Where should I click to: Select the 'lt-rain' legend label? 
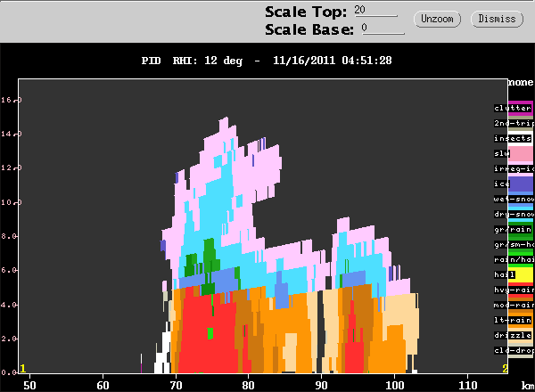pos(513,320)
